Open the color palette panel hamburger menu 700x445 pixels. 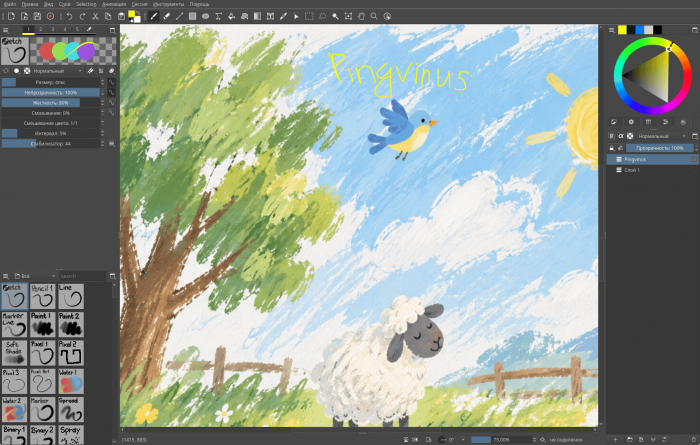[612, 30]
